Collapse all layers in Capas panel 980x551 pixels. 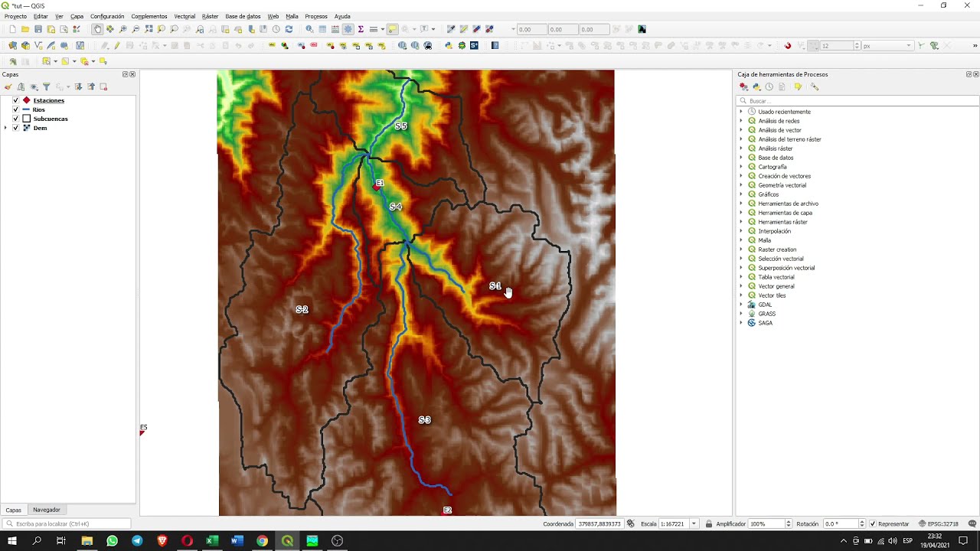click(91, 86)
